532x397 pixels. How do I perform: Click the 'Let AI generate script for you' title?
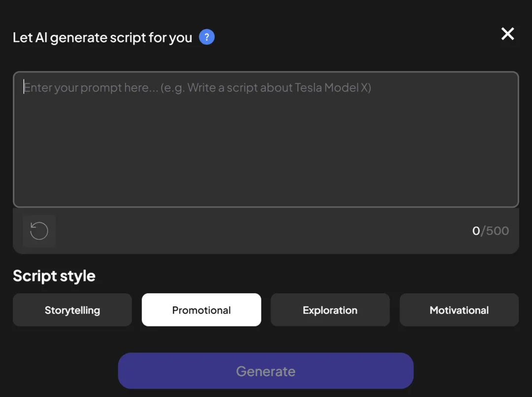102,37
